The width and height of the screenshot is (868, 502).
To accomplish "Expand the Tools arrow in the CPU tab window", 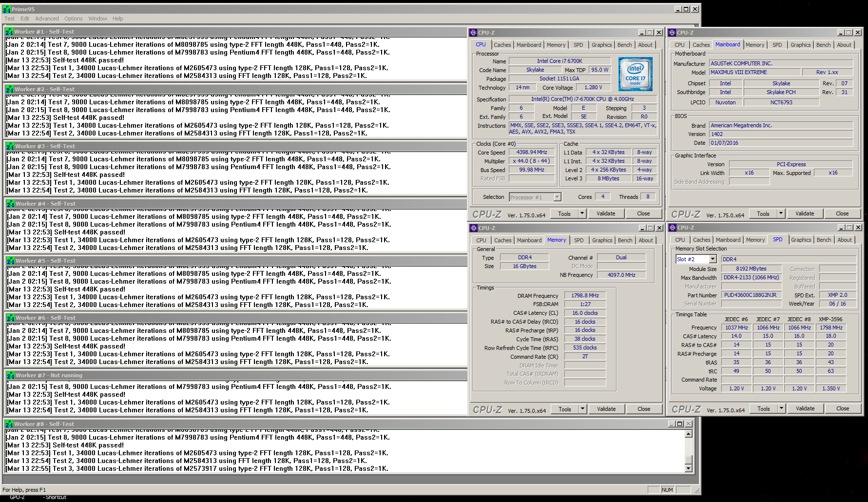I will (x=582, y=213).
